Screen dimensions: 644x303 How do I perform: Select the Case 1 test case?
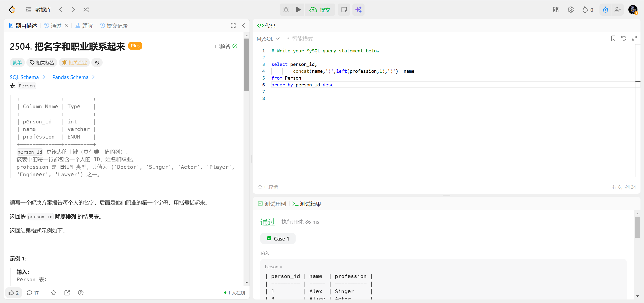click(278, 239)
